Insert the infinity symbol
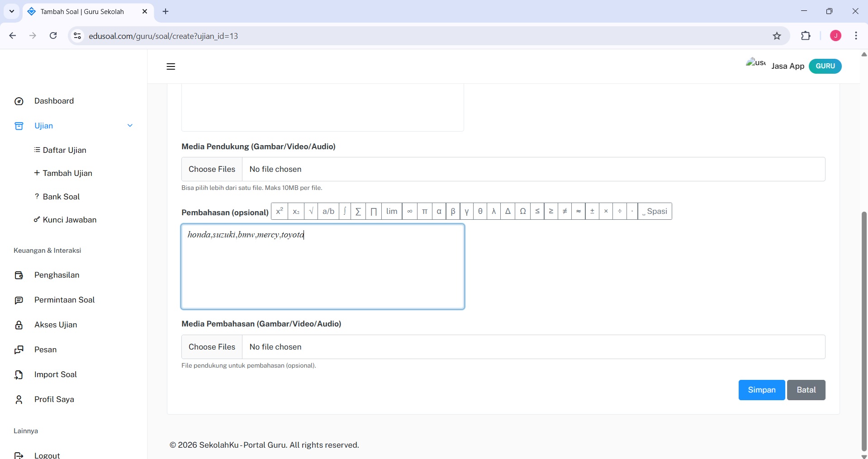Screen dimensions: 868x459 (x=409, y=211)
